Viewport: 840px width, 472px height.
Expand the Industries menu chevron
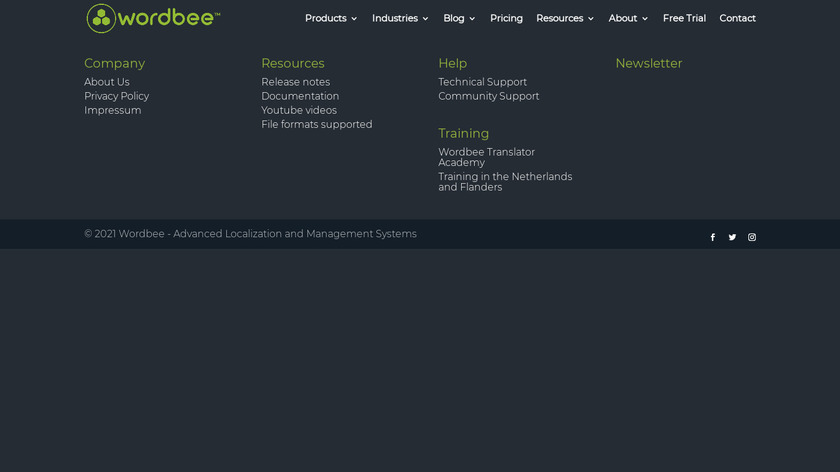click(425, 19)
